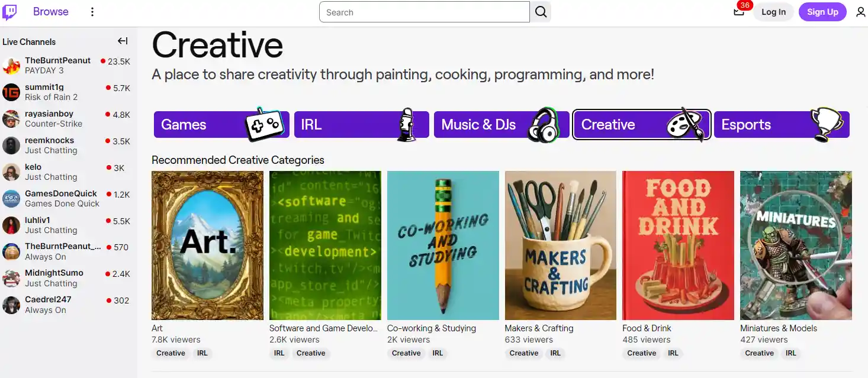
Task: Switch to the Games category tab
Action: (221, 125)
